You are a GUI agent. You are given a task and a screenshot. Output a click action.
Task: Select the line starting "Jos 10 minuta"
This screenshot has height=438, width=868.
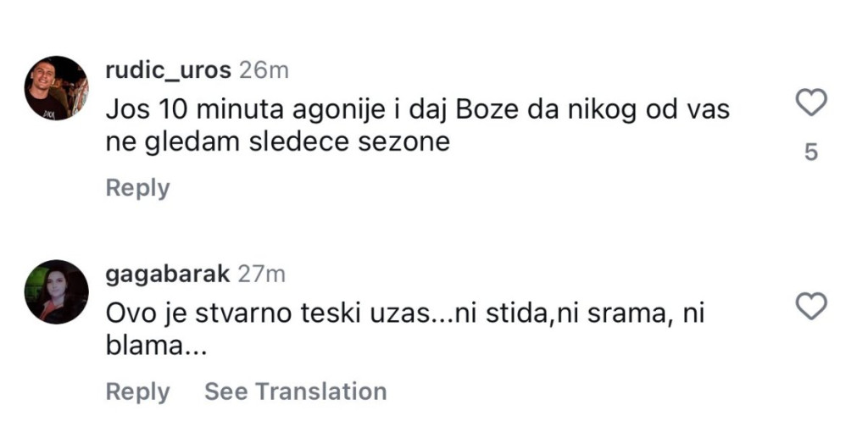click(418, 110)
